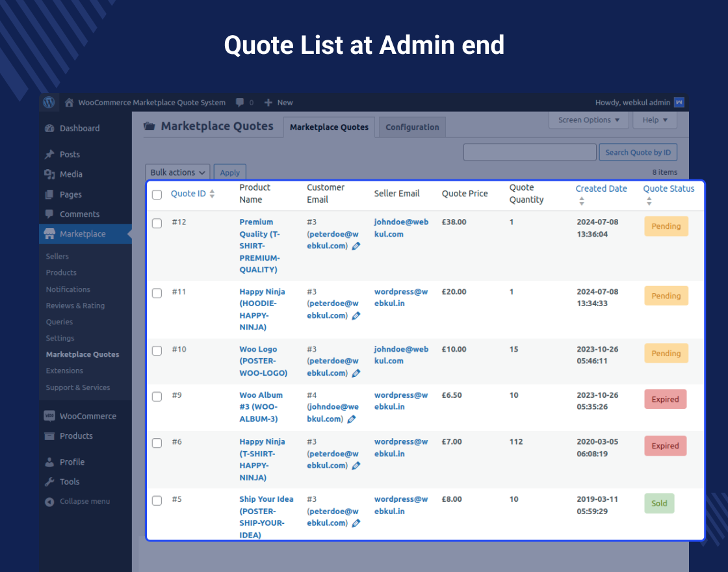Click the peterdoe customer email for quote #11

click(332, 309)
